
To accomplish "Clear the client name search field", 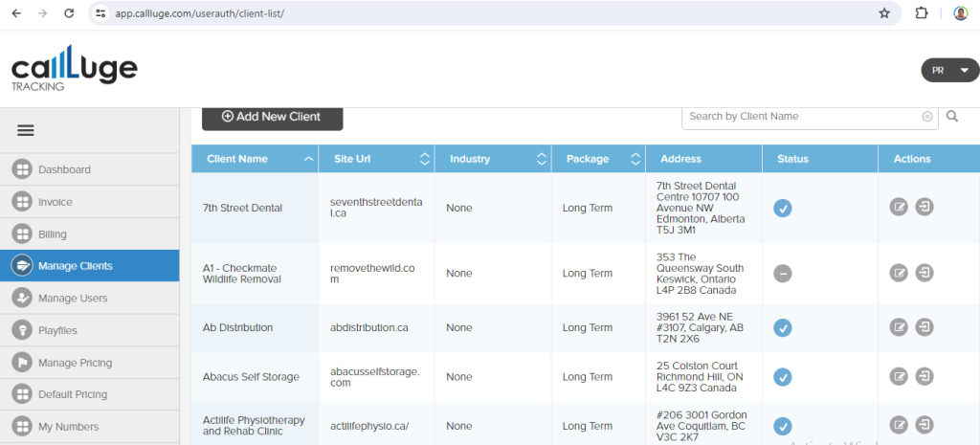I will pos(926,117).
